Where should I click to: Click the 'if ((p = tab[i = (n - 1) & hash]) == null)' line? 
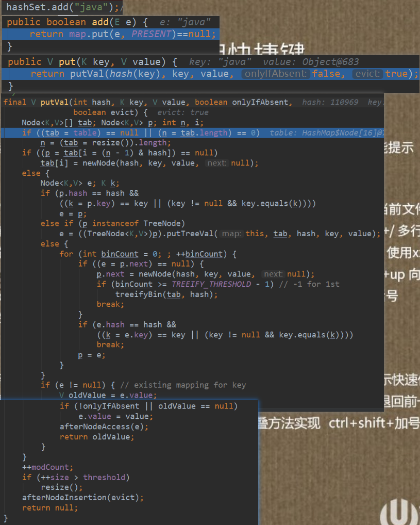120,153
